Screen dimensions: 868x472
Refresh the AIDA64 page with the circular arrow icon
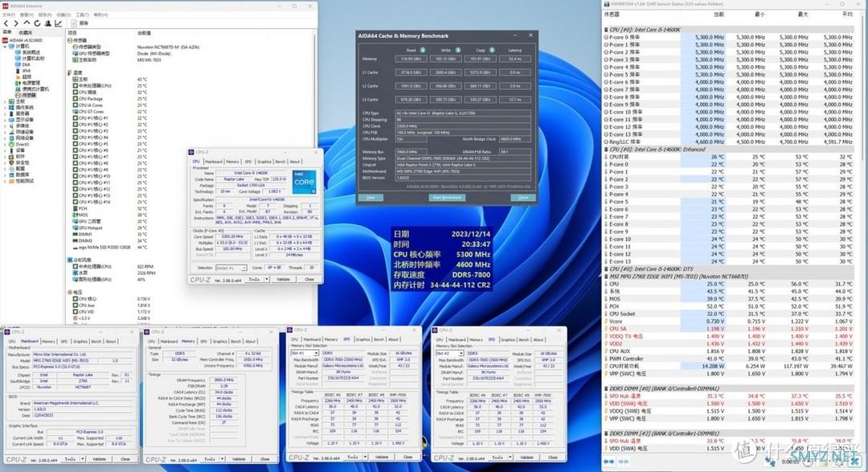coord(37,24)
